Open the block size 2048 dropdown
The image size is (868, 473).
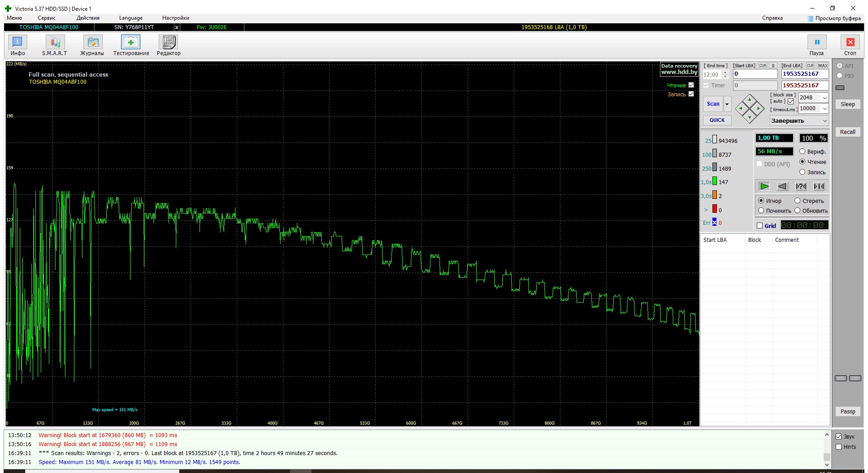825,98
